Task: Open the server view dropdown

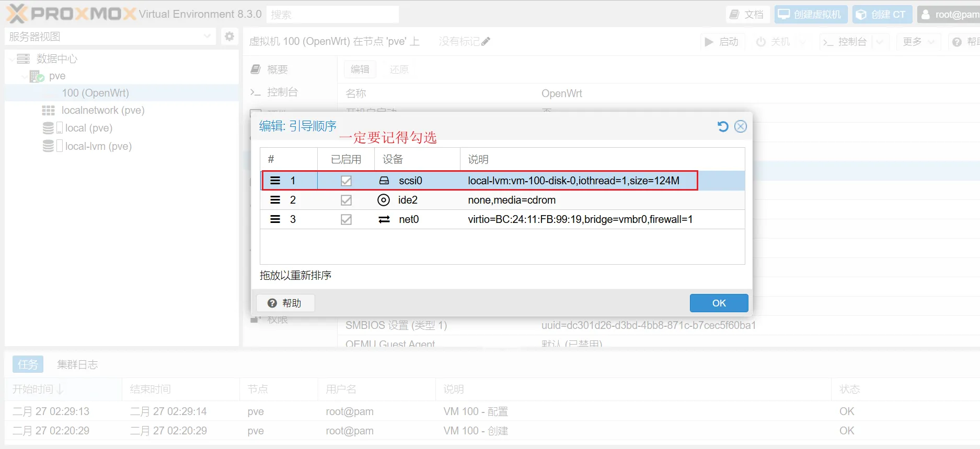Action: point(207,36)
